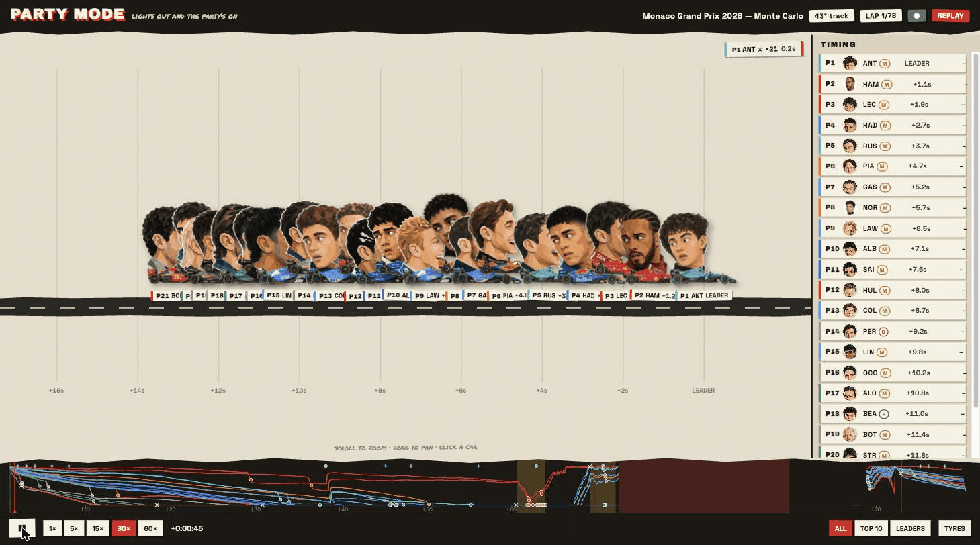Click the medium tyre icon beside ALB

(x=884, y=249)
